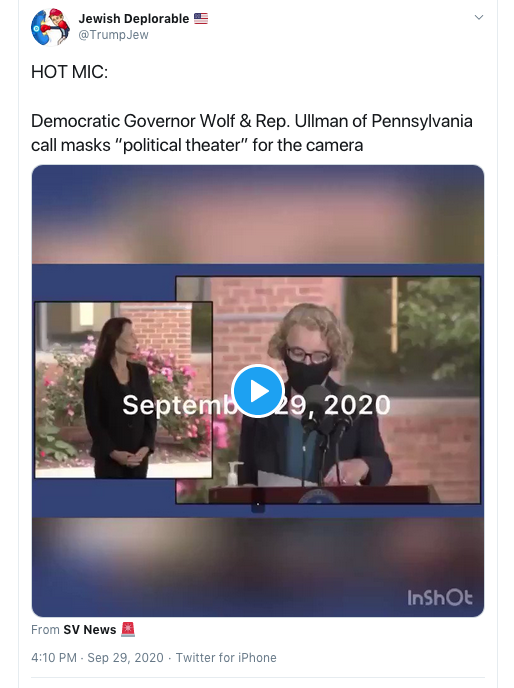Image resolution: width=514 pixels, height=688 pixels.
Task: Visit the @TrumpJew handle link
Action: 113,35
